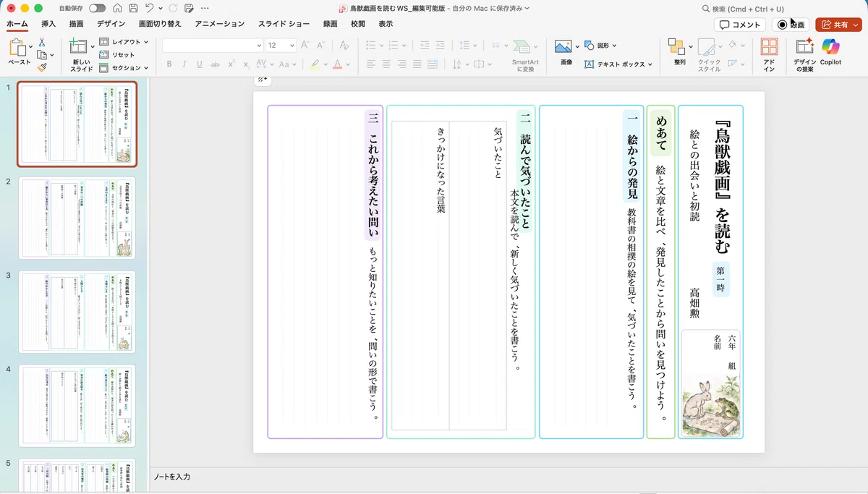Click the Bold B icon
Viewport: 868px width, 494px height.
169,64
